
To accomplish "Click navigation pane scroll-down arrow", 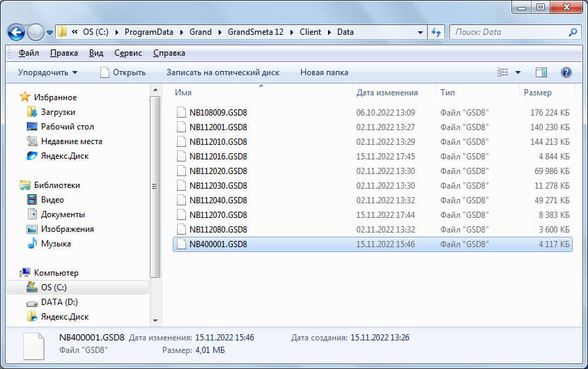I will point(155,321).
